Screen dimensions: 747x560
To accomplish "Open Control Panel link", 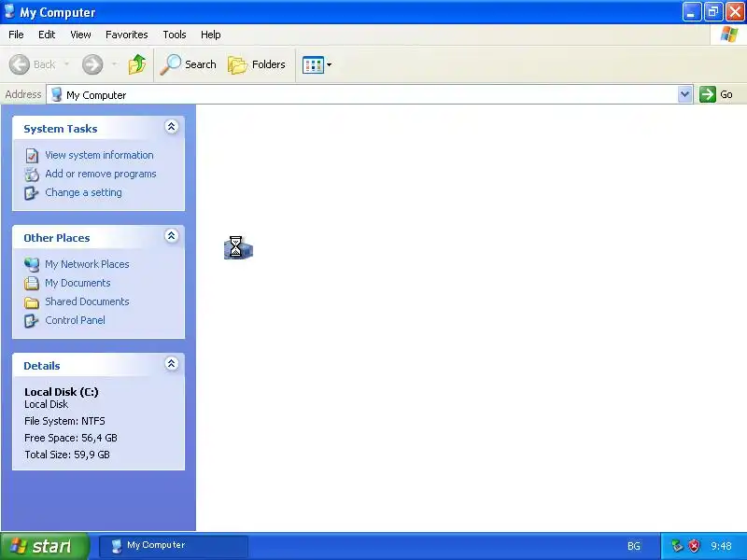I will [x=76, y=320].
